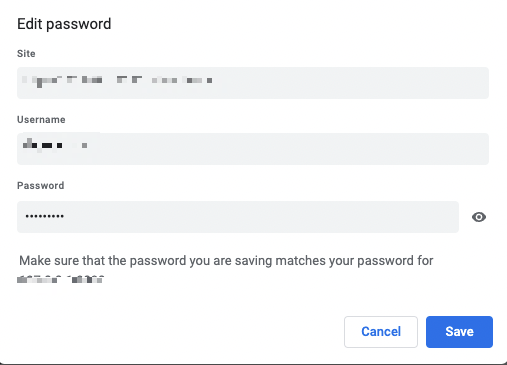
Task: Click the Password field label
Action: click(x=40, y=185)
